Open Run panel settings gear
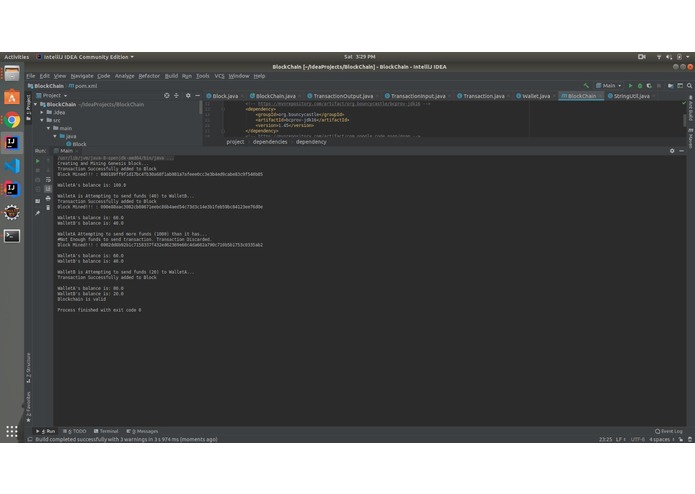 (672, 151)
